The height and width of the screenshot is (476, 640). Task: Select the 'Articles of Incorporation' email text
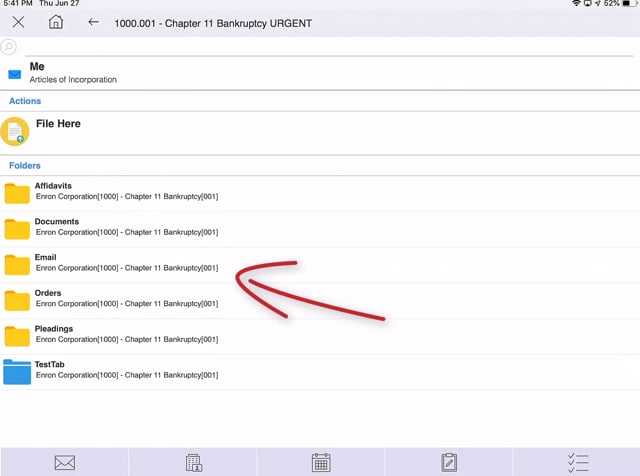click(73, 80)
